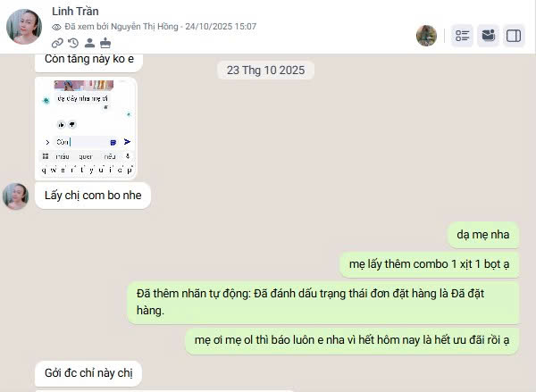Open Linh Trần's large profile photo
This screenshot has width=536, height=392.
(x=24, y=27)
